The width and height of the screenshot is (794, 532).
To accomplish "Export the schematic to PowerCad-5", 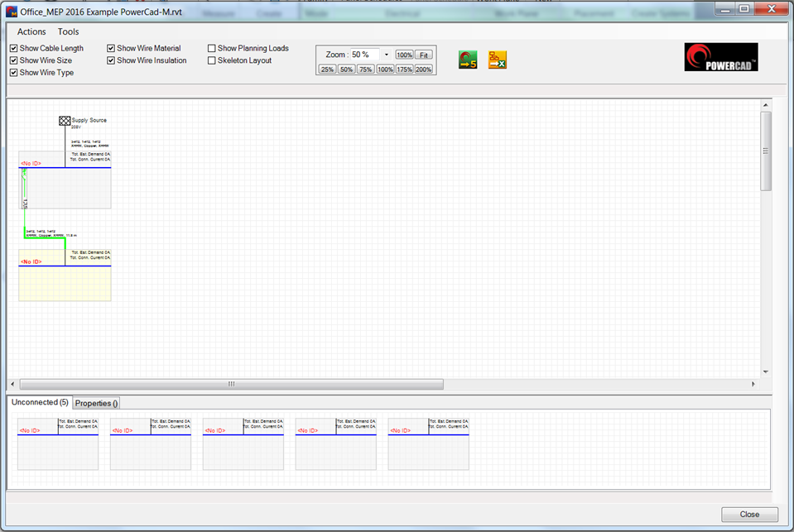I will click(x=466, y=59).
